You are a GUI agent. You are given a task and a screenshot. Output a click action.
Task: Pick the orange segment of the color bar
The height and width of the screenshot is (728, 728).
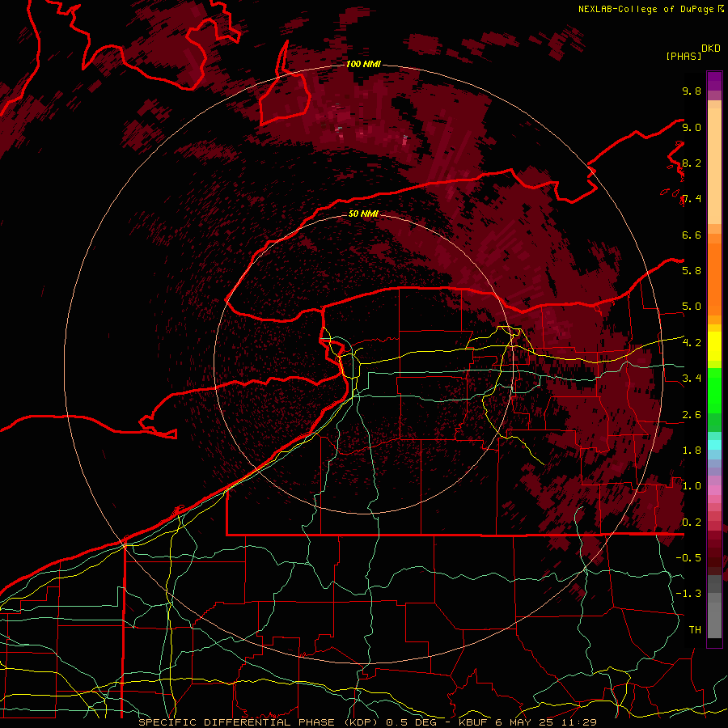tap(714, 278)
